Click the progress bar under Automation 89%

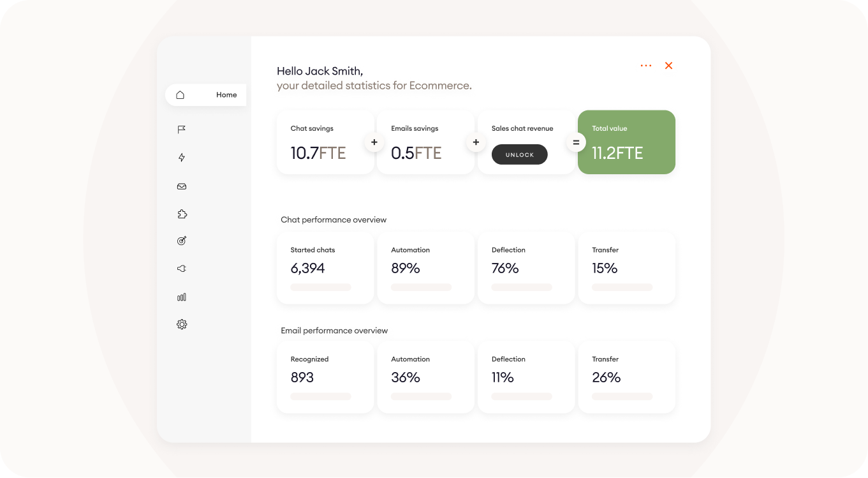coord(421,287)
